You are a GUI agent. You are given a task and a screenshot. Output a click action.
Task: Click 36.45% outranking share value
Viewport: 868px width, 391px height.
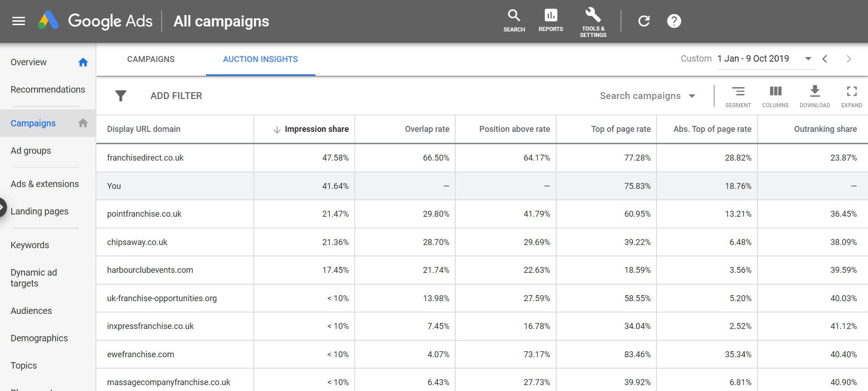pyautogui.click(x=843, y=214)
